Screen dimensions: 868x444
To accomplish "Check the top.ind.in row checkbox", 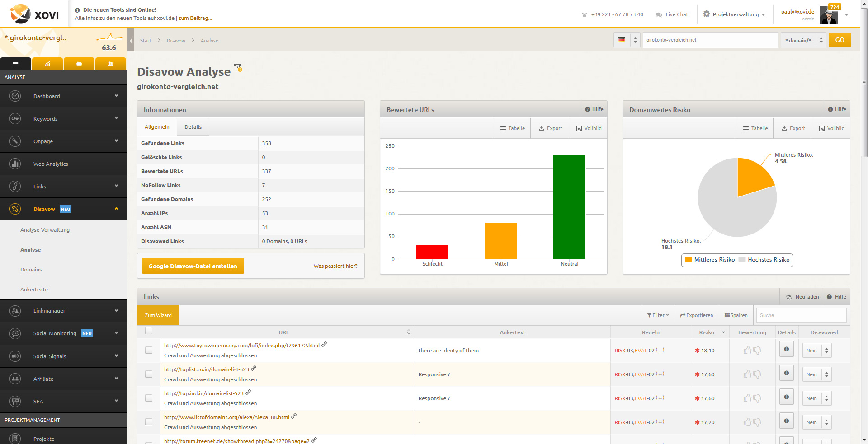I will (149, 398).
